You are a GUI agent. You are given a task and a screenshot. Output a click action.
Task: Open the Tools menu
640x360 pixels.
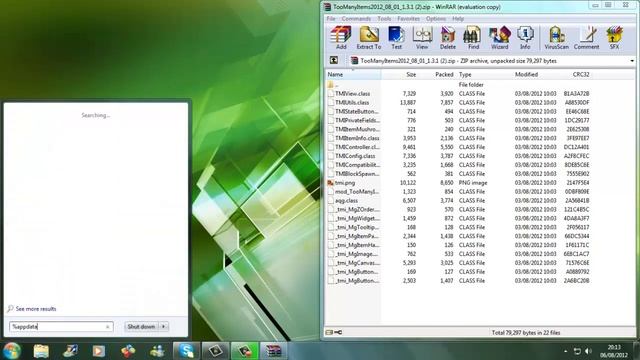tap(384, 19)
